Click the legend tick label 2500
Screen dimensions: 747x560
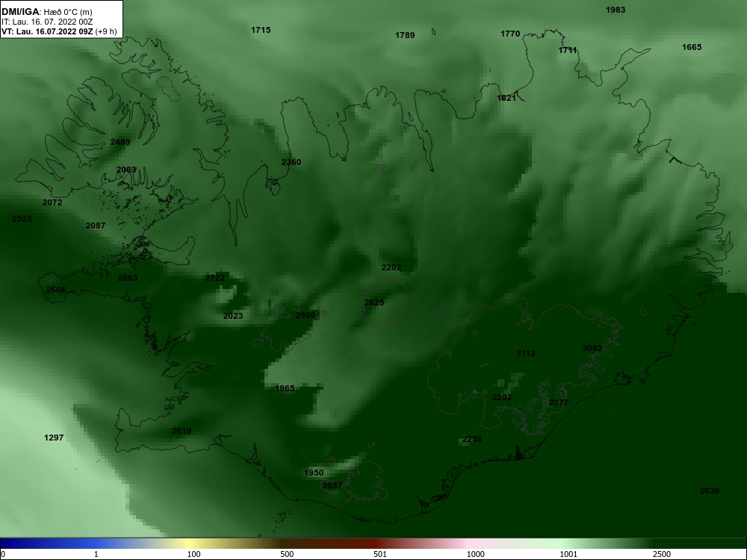pos(662,554)
